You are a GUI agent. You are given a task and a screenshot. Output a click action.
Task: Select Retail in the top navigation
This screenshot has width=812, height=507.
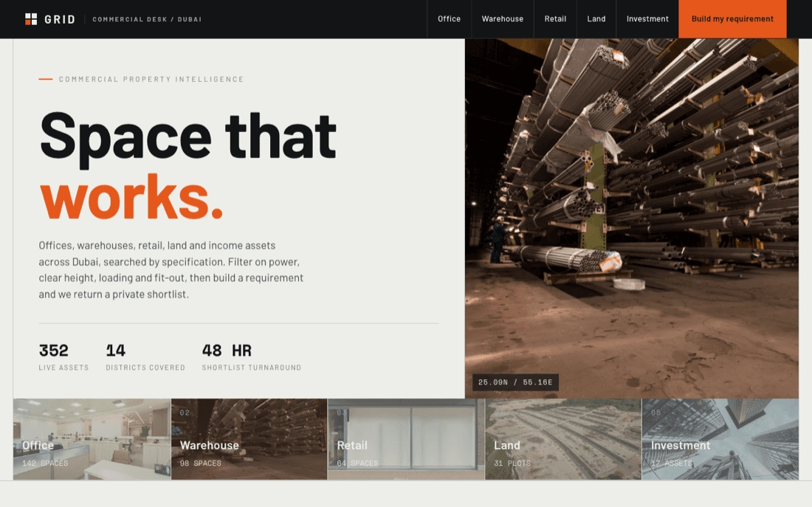(555, 19)
